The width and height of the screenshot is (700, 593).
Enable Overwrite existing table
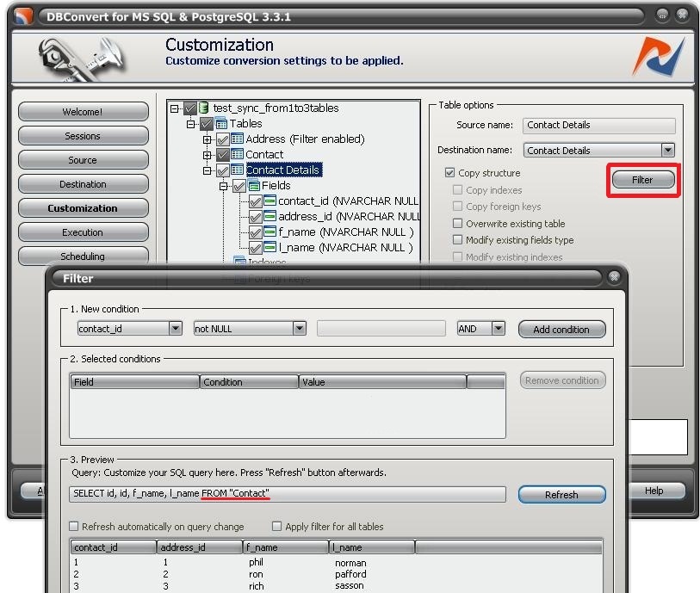457,223
